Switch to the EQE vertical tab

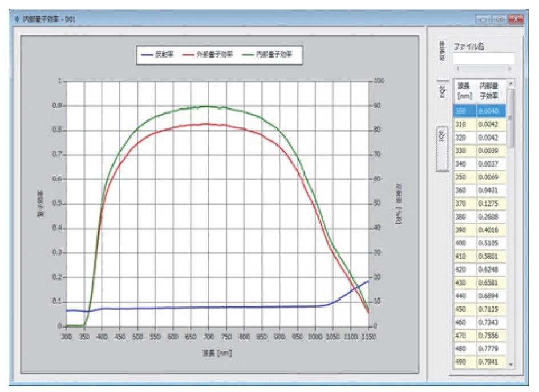(443, 91)
